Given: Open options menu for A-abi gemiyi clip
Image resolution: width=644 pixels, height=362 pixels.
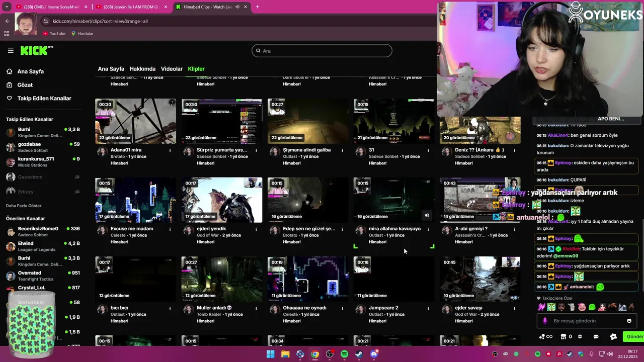Looking at the screenshot, I should (514, 229).
